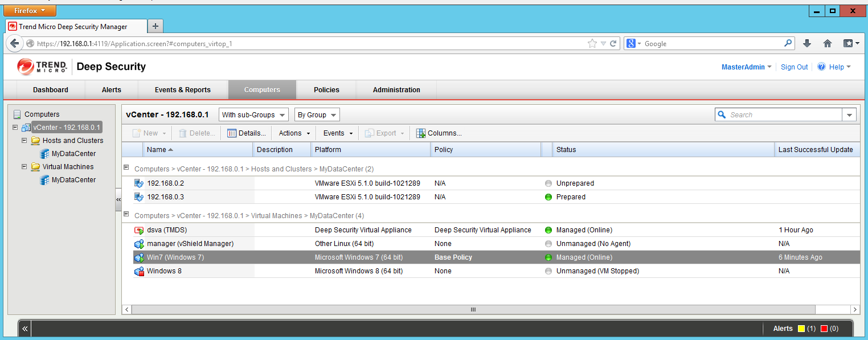Click the manager (vShield Manager) VM icon
This screenshot has width=868, height=340.
point(139,244)
